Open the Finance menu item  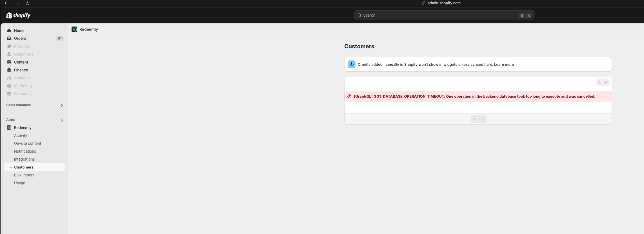(x=21, y=70)
